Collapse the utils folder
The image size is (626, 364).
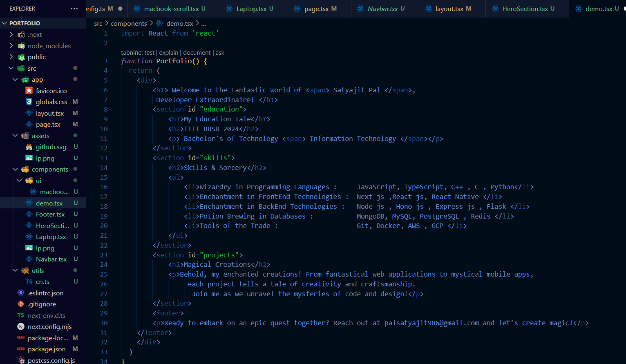15,270
